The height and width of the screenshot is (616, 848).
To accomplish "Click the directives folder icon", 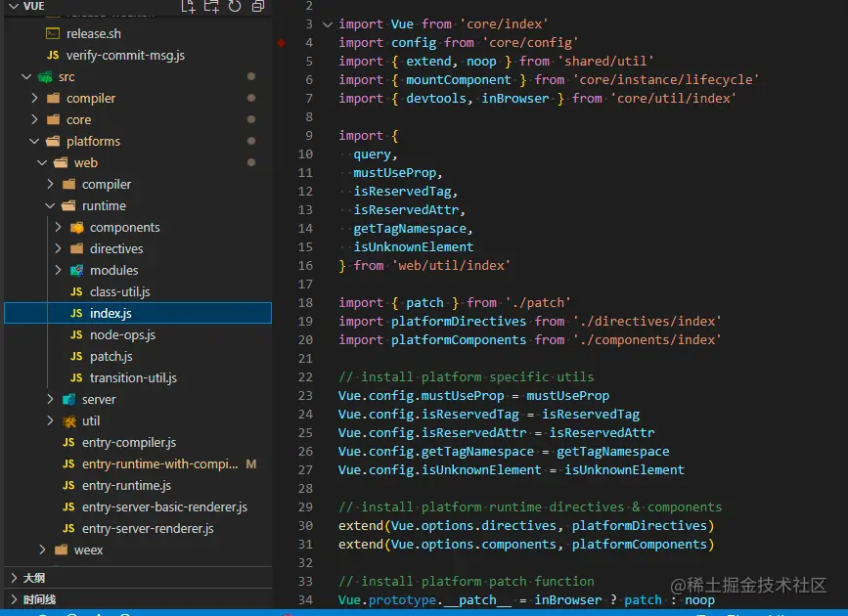I will (77, 248).
